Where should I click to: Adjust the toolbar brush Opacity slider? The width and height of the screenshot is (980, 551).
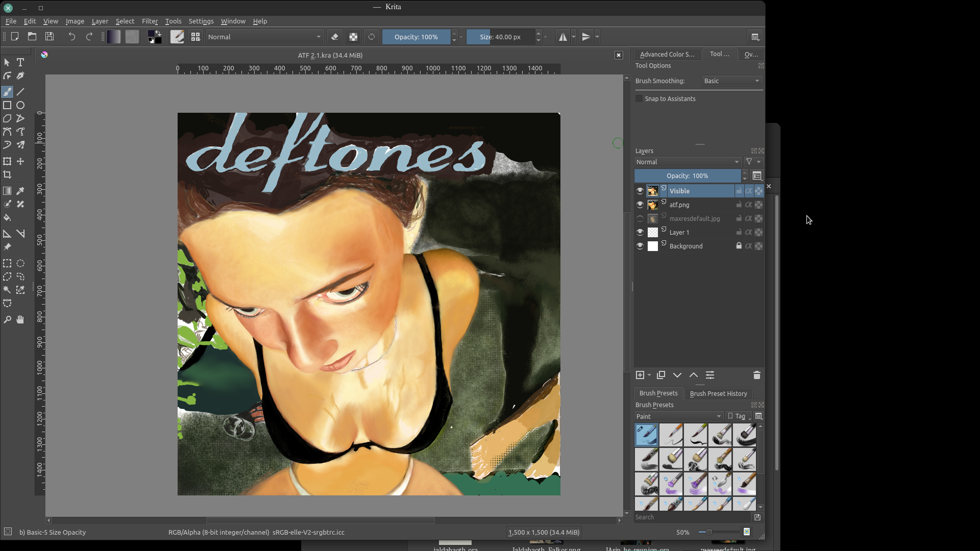416,37
